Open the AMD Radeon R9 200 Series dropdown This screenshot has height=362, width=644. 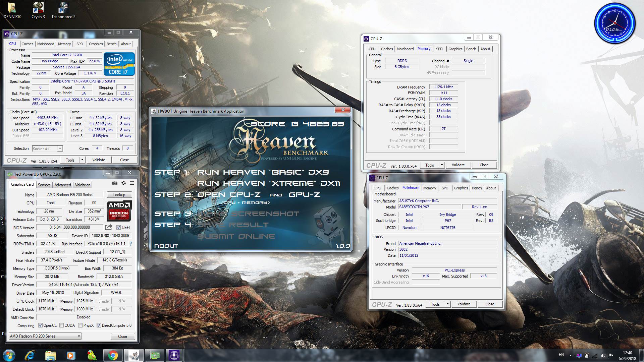[45, 336]
